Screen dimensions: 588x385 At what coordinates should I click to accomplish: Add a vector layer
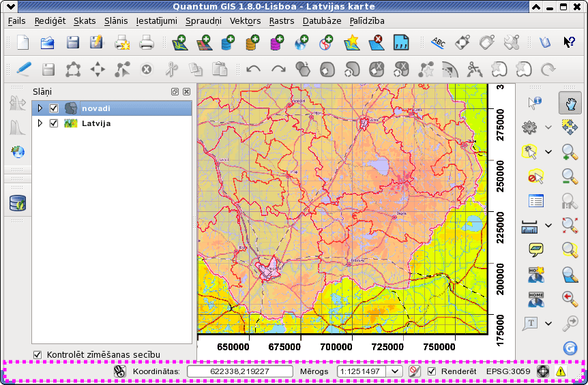click(x=180, y=42)
